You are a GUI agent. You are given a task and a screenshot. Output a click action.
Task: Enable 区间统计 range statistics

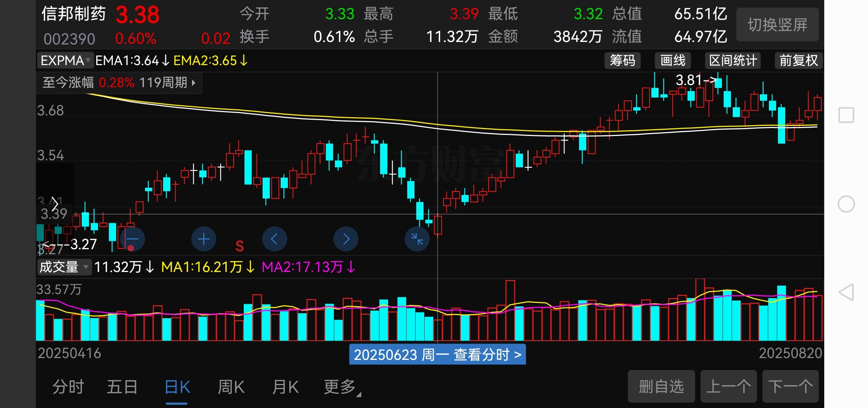coord(733,60)
